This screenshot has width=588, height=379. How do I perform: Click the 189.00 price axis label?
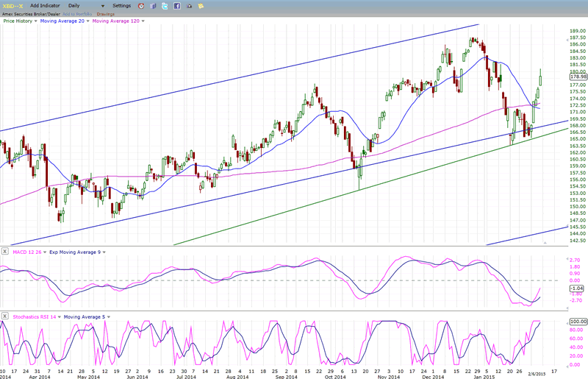(x=578, y=31)
